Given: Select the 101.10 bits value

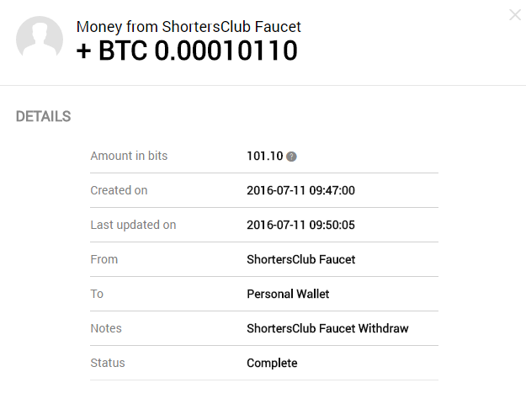Looking at the screenshot, I should 264,156.
